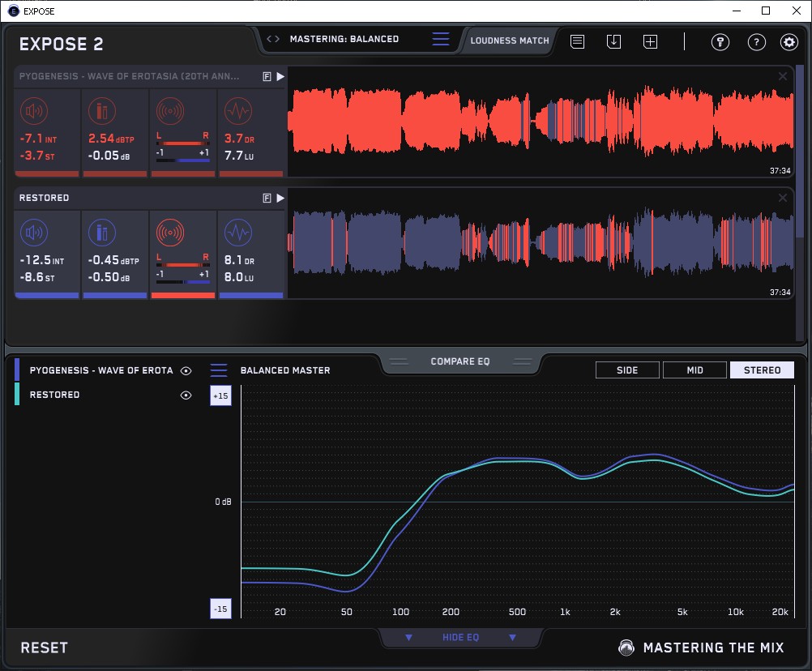812x671 pixels.
Task: Click the +15 EQ range button
Action: click(x=220, y=395)
